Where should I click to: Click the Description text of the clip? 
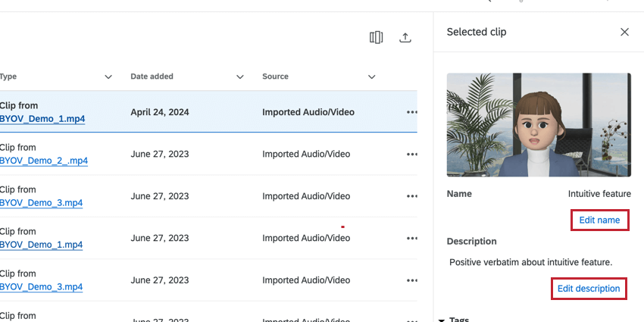tap(530, 262)
